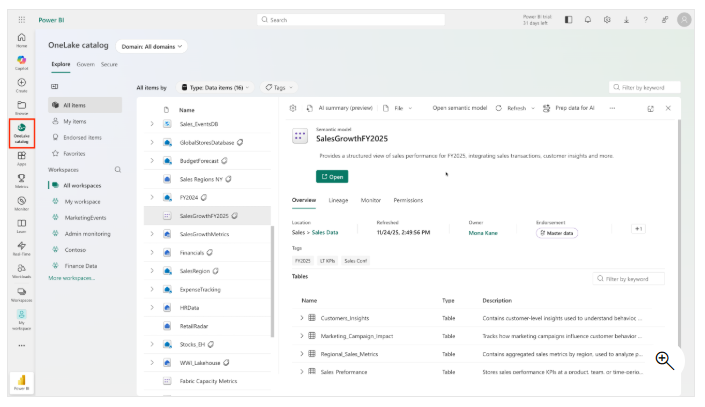The height and width of the screenshot is (407, 705).
Task: Click More workspaces link
Action: pos(71,278)
